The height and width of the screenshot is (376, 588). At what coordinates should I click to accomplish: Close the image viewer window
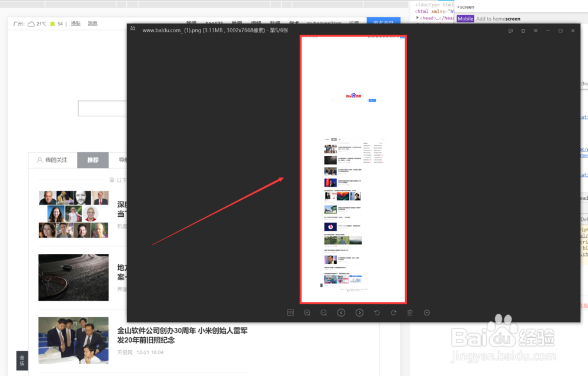pos(573,31)
